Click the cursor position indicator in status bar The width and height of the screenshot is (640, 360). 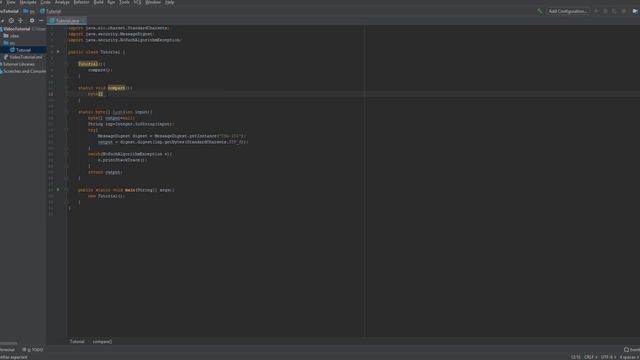(x=576, y=357)
